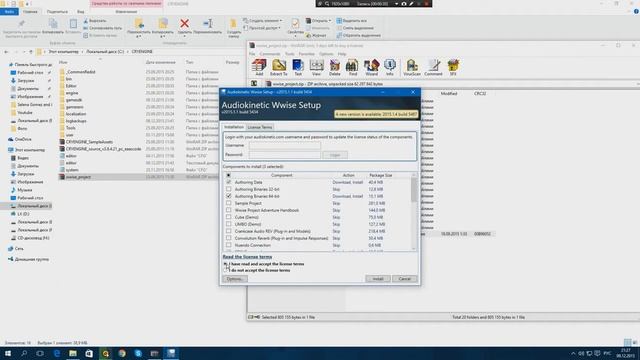Image resolution: width=640 pixels, height=360 pixels.
Task: Click the Copy icon in Explorer ribbon
Action: point(53,24)
